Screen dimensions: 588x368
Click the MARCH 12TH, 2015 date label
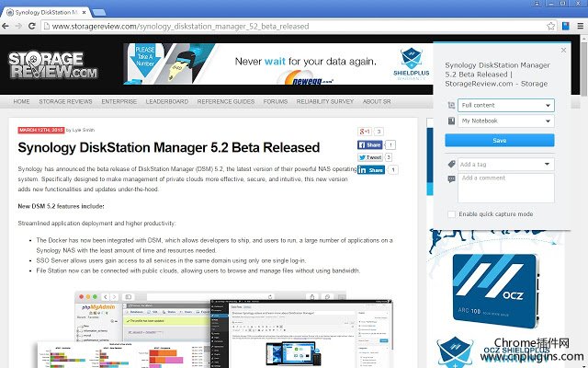coord(41,130)
